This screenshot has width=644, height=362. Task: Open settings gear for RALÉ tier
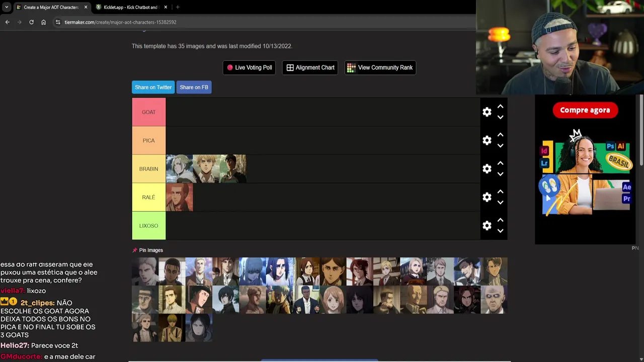coord(487,197)
